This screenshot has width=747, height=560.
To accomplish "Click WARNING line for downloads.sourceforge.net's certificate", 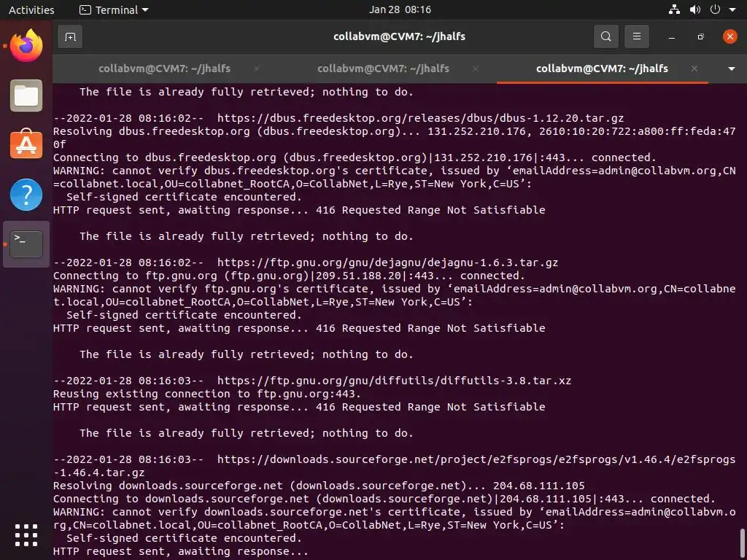I will click(x=395, y=518).
